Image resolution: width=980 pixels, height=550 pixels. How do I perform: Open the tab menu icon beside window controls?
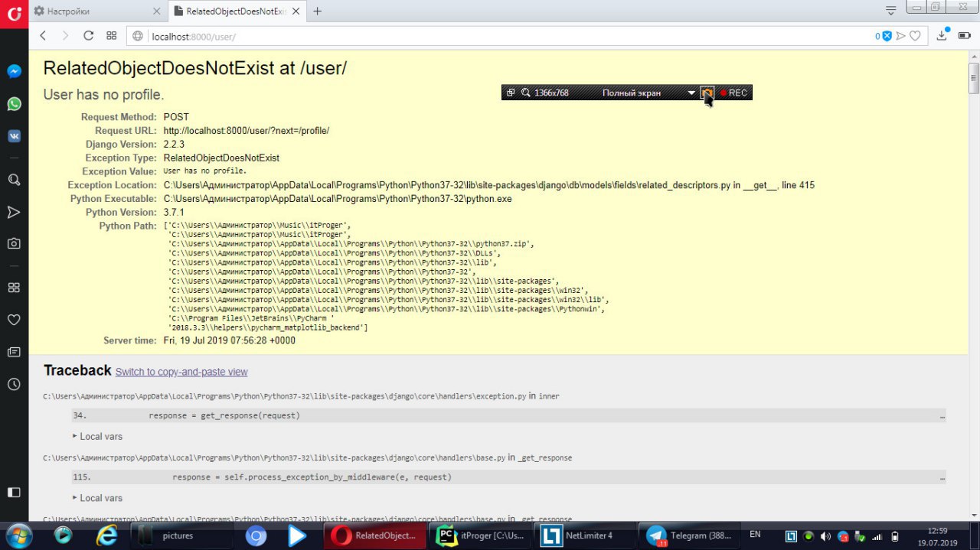tap(890, 11)
